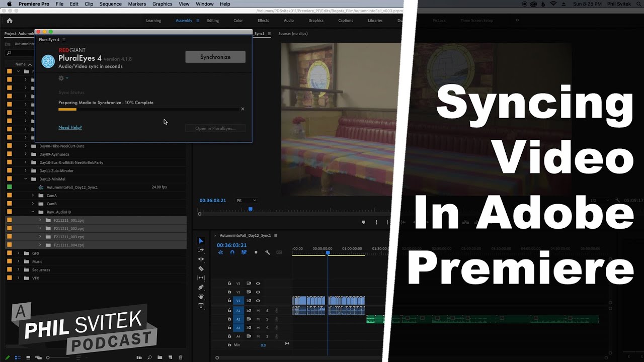Viewport: 644px width, 362px height.
Task: Mute audio track A3
Action: (258, 328)
